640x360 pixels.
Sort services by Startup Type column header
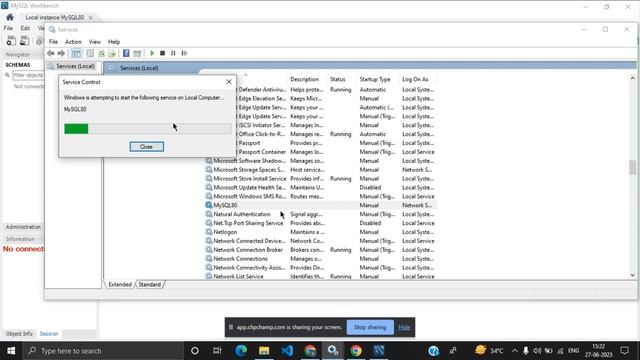[375, 79]
